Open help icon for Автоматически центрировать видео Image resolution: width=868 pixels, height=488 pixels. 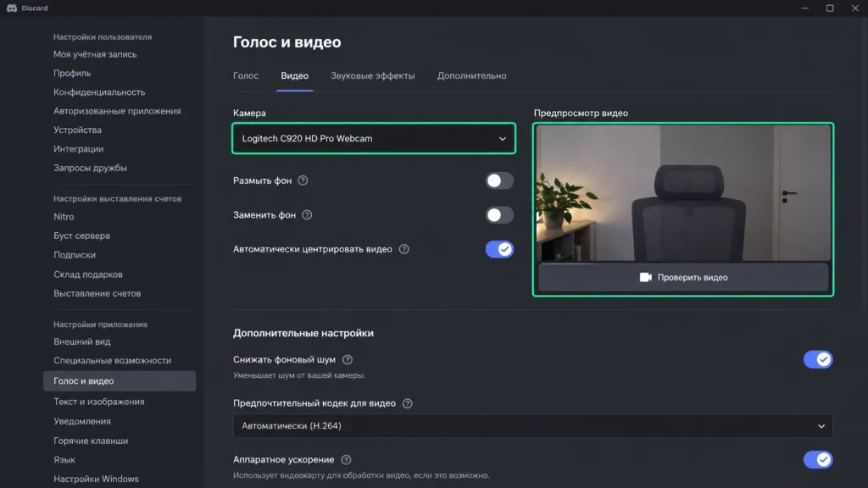pyautogui.click(x=404, y=249)
